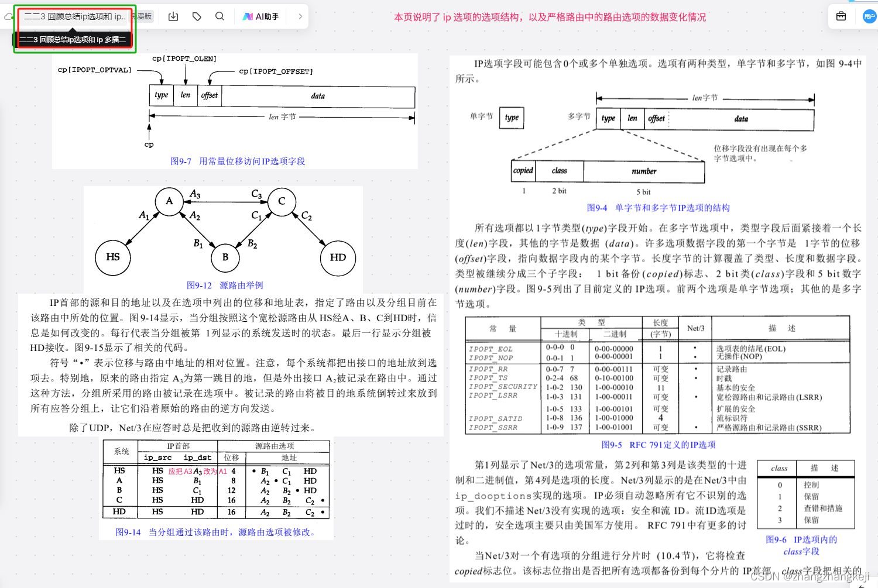Click description '宽松源路由和记录路由(LSRR)'
Viewport: 878px width, 588px height.
(769, 397)
